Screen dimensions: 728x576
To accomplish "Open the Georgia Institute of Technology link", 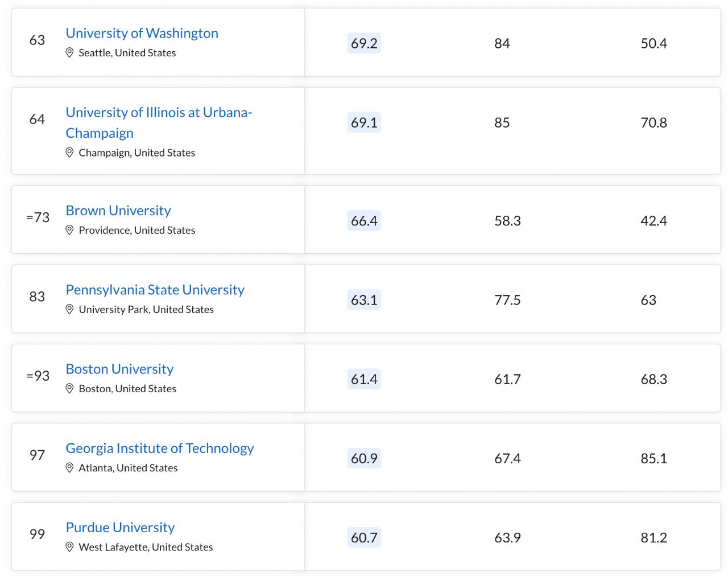I will point(159,448).
